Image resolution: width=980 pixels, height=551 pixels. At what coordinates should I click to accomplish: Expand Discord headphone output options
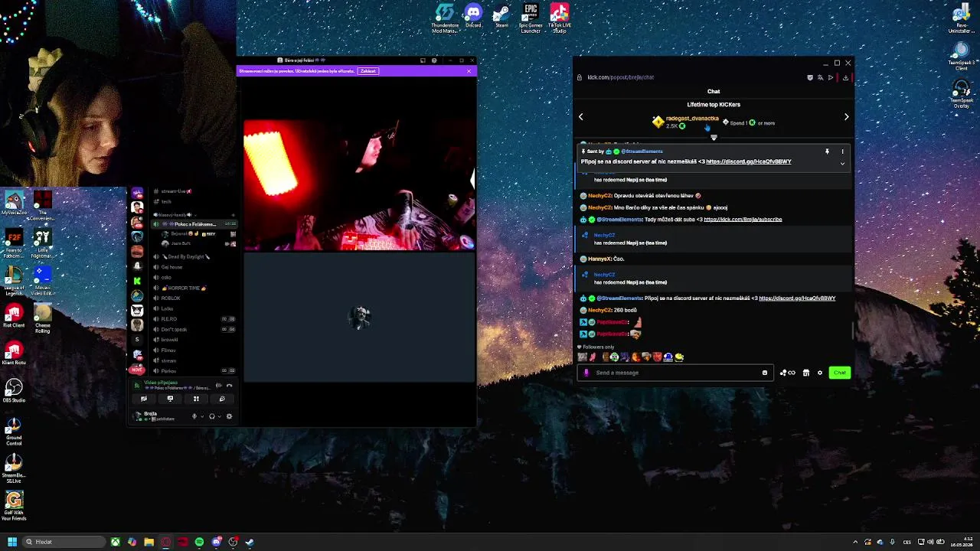coord(220,416)
